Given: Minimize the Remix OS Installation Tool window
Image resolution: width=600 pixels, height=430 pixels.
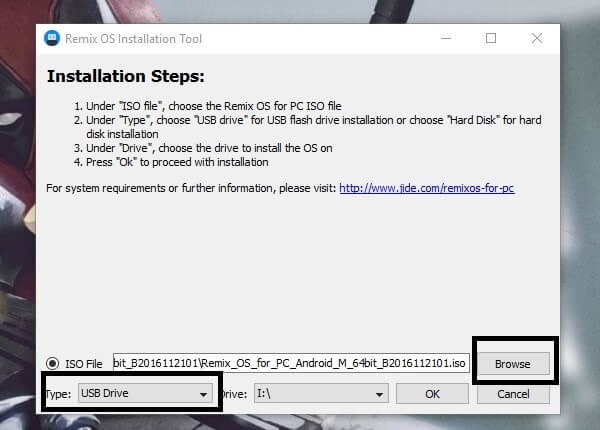Looking at the screenshot, I should point(446,38).
